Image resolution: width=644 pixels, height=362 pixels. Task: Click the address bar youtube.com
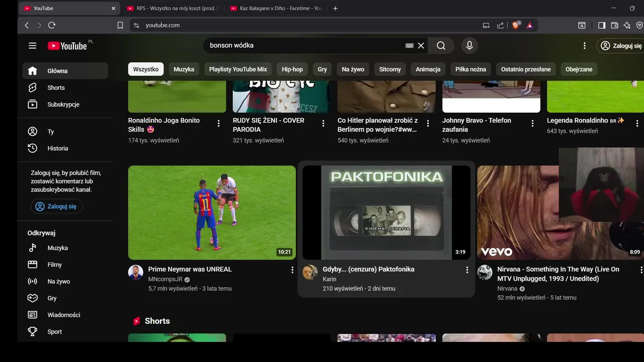tap(163, 25)
